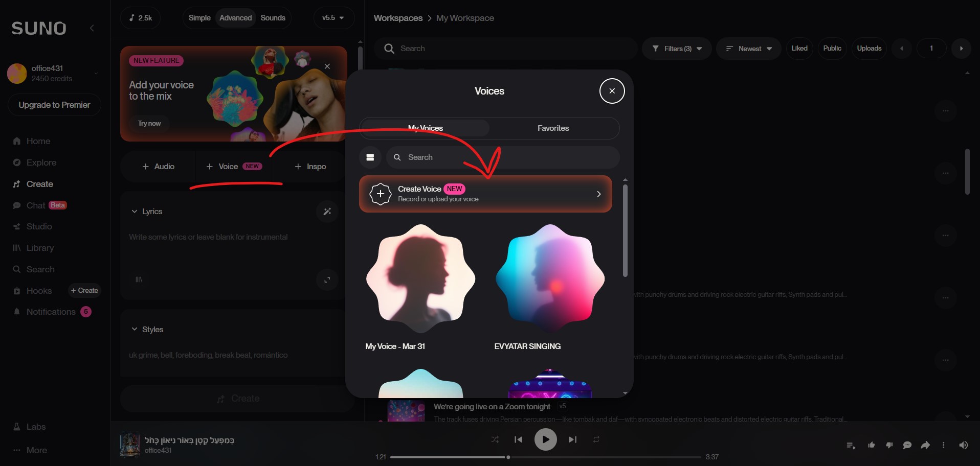The height and width of the screenshot is (466, 980).
Task: Click the share arrow icon in player
Action: tap(925, 445)
